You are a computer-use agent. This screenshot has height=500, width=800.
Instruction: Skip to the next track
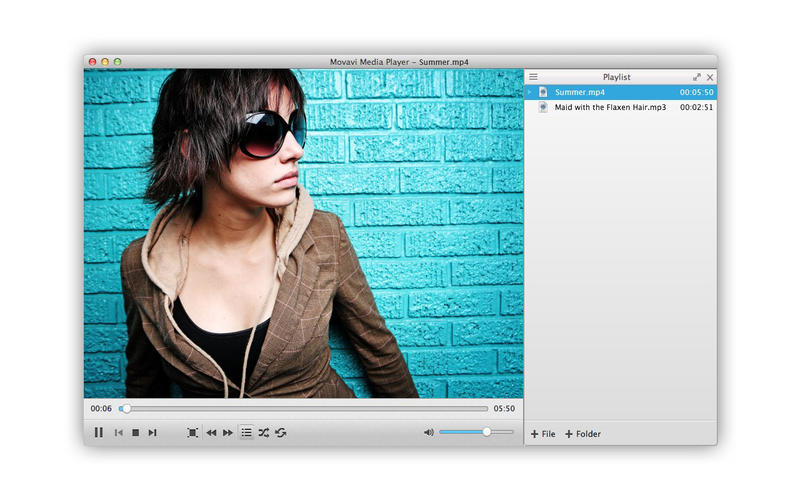[x=153, y=433]
